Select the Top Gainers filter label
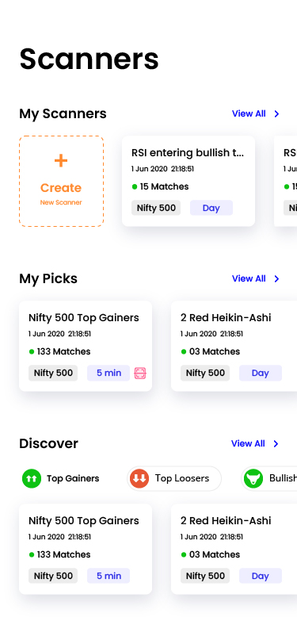 pos(73,478)
